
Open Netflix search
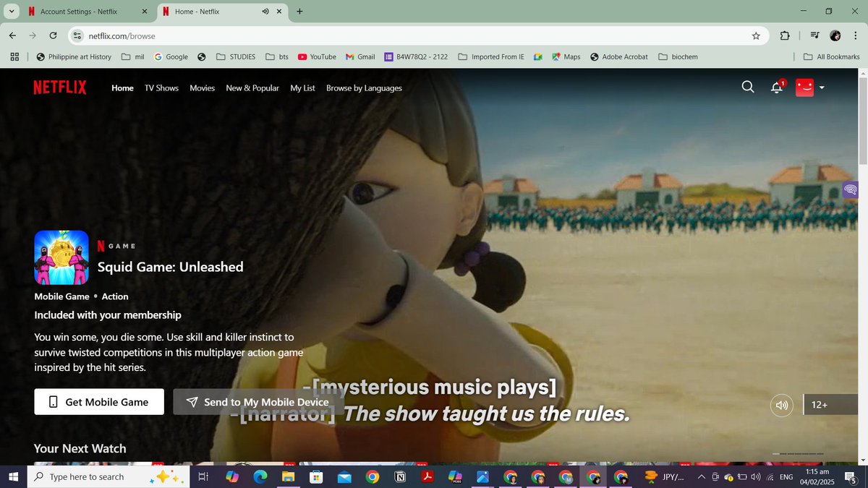tap(748, 87)
